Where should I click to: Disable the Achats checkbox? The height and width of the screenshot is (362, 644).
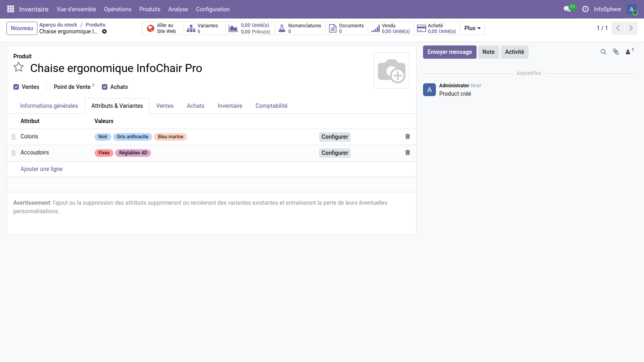pos(105,87)
